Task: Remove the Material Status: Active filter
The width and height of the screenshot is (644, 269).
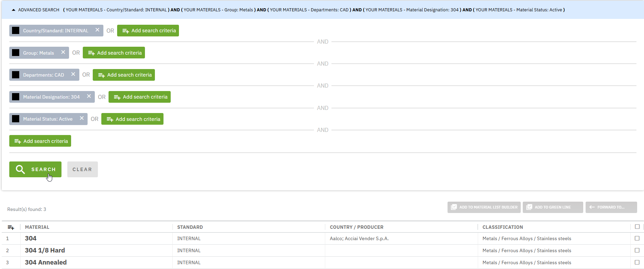Action: tap(82, 119)
